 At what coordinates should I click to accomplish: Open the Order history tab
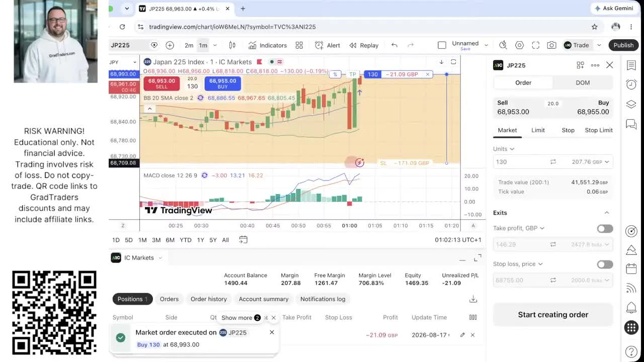(209, 299)
